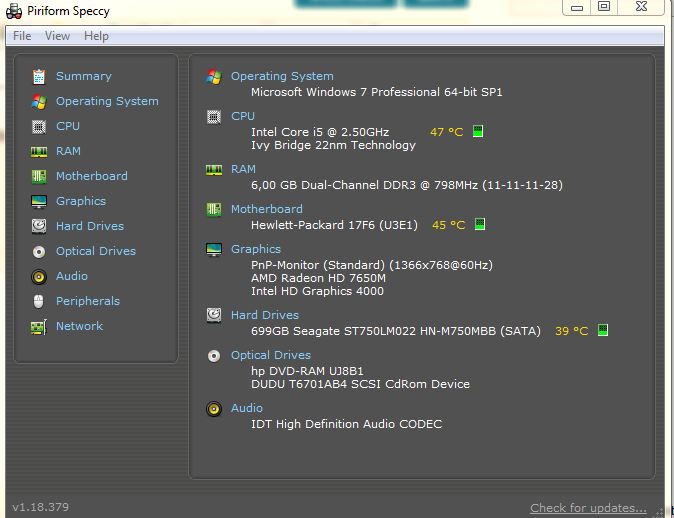Open the Optical Drives heading link in the summary

pos(271,355)
